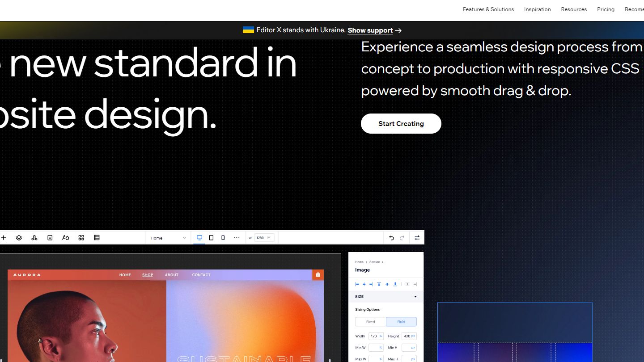Switch to tablet breakpoint view

pyautogui.click(x=211, y=238)
